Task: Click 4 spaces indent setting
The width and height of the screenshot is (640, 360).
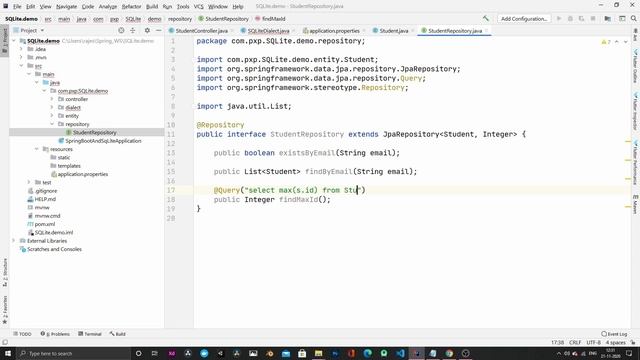Action: pos(616,342)
